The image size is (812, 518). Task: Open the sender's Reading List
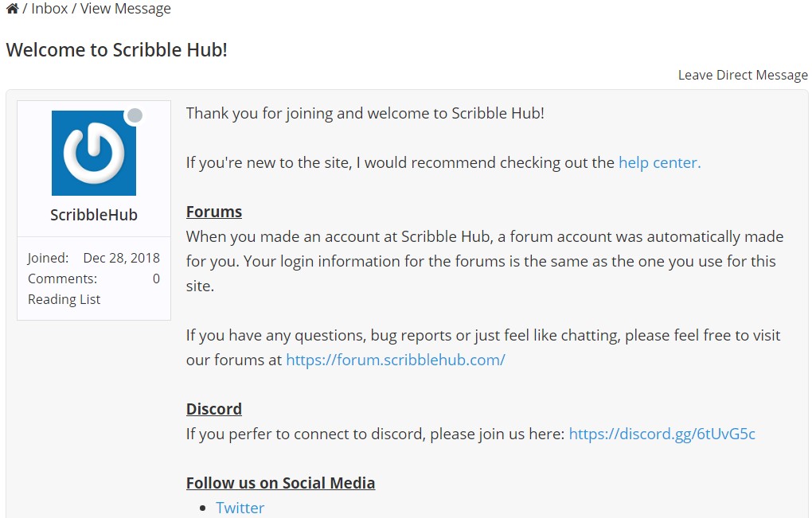click(x=64, y=299)
